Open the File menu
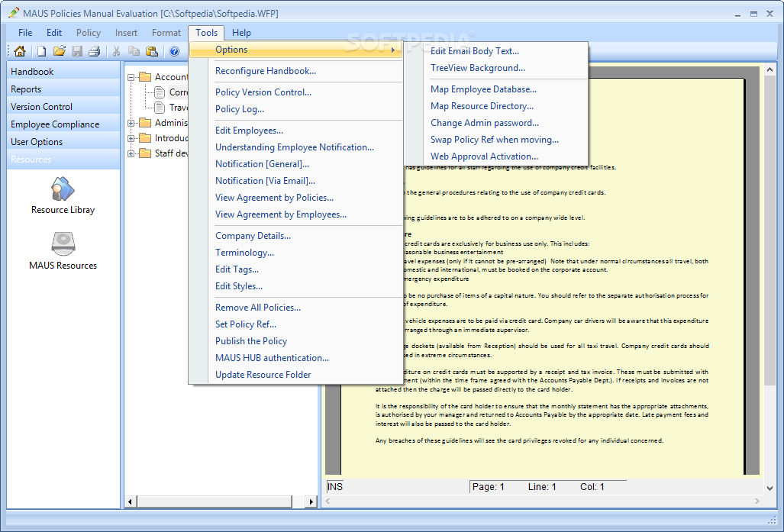 [25, 33]
